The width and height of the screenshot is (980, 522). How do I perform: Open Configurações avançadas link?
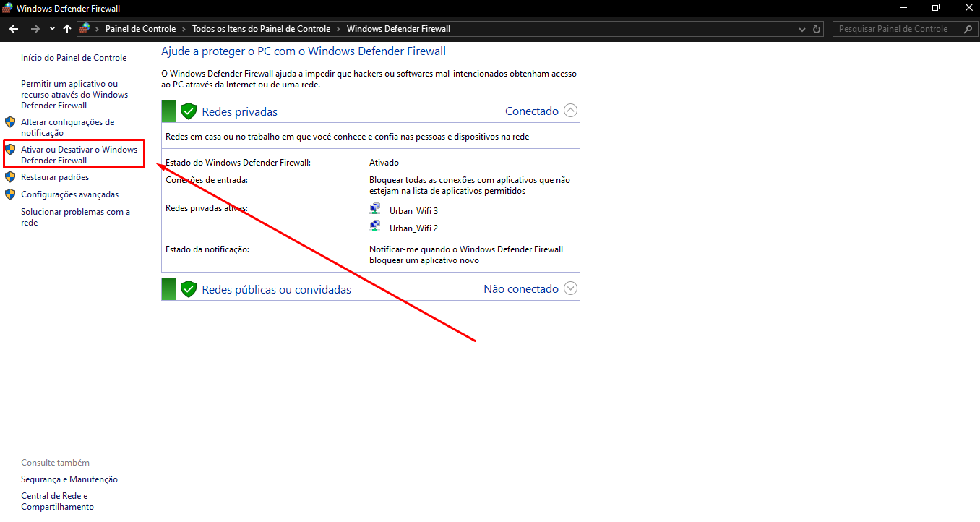[69, 194]
